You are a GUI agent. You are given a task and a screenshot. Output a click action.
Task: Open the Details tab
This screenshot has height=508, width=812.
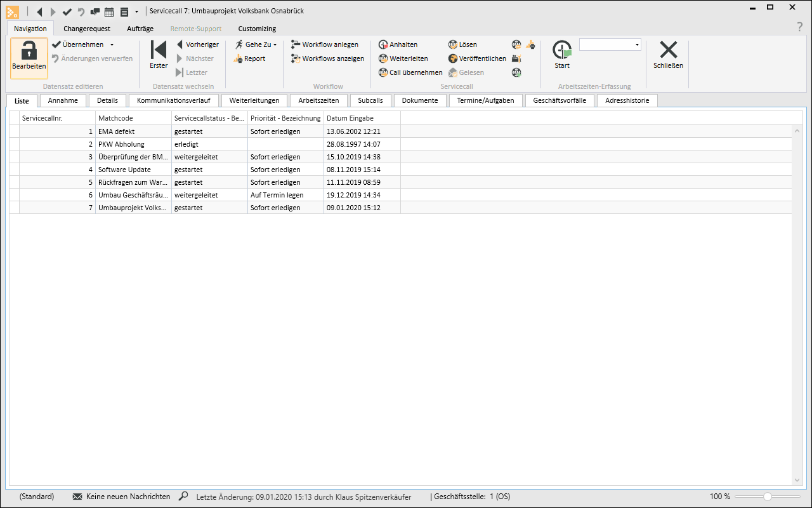tap(107, 100)
